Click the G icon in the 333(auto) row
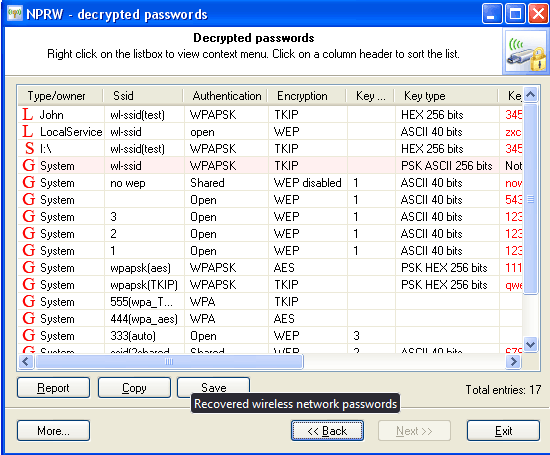The image size is (550, 455). (x=29, y=335)
